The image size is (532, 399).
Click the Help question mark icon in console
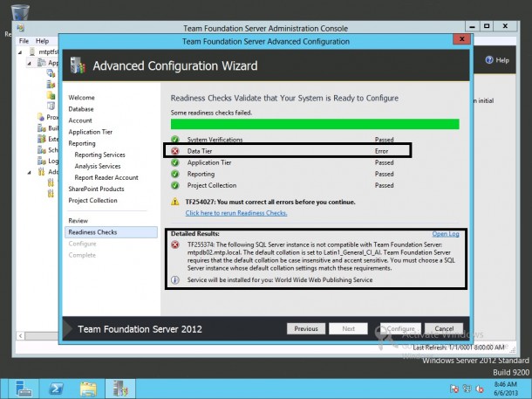(489, 60)
